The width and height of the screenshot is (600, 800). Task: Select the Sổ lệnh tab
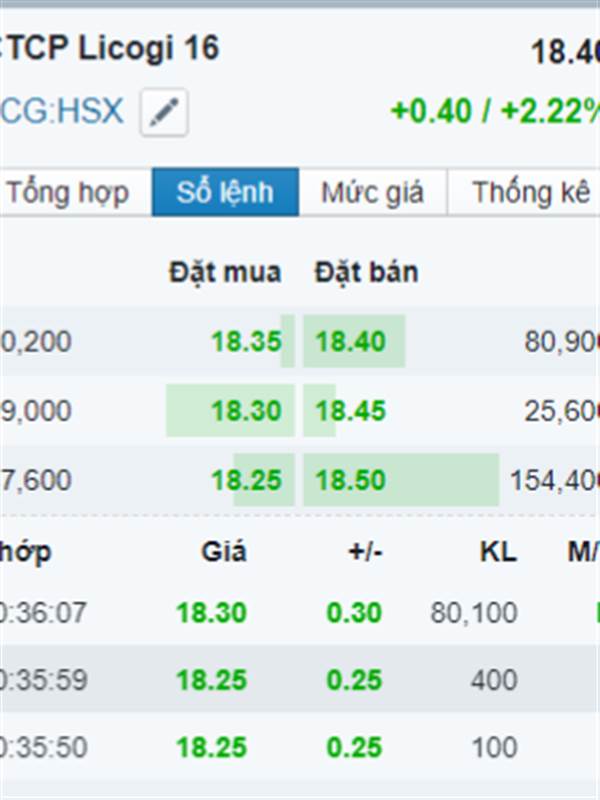coord(225,192)
